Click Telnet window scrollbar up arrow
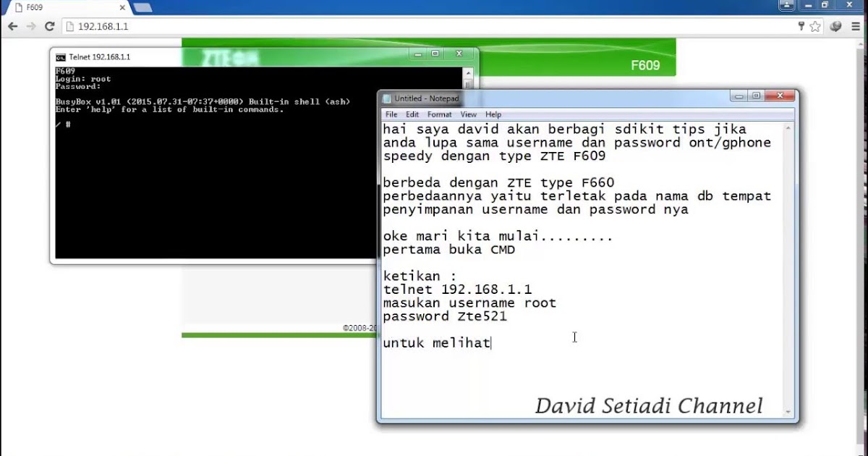The width and height of the screenshot is (868, 456). coord(469,72)
